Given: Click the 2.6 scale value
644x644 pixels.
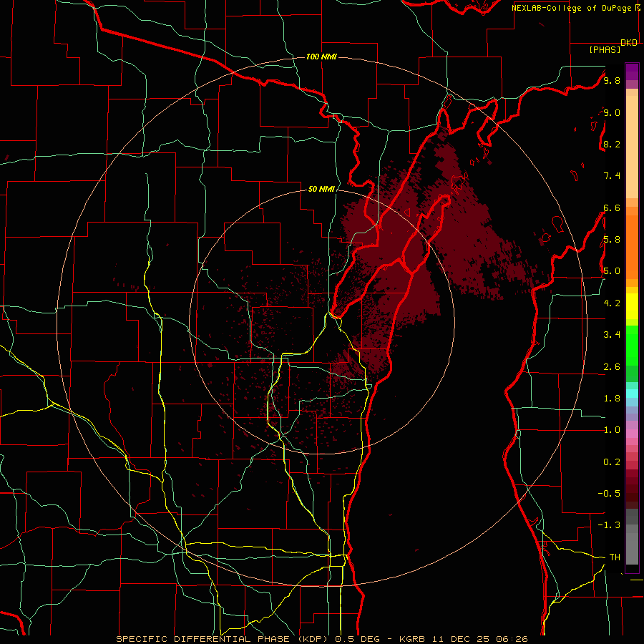Looking at the screenshot, I should (x=612, y=367).
